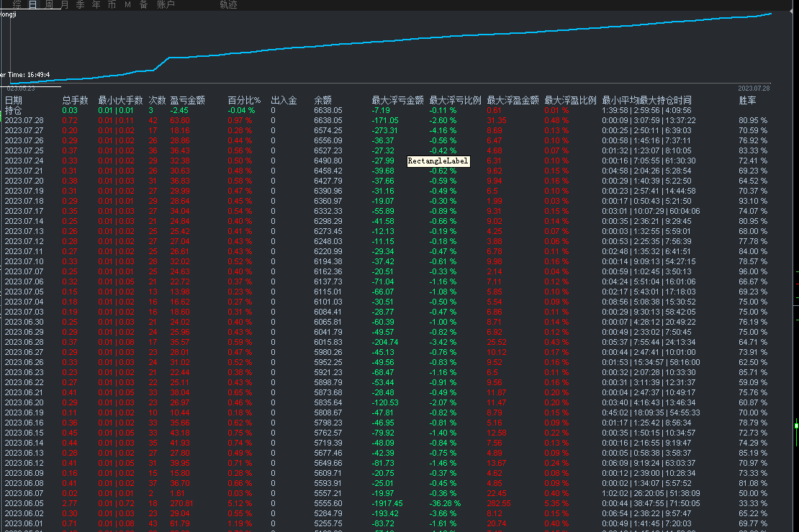Switch to the 账户 account tab
Image resolution: width=799 pixels, height=532 pixels.
166,4
